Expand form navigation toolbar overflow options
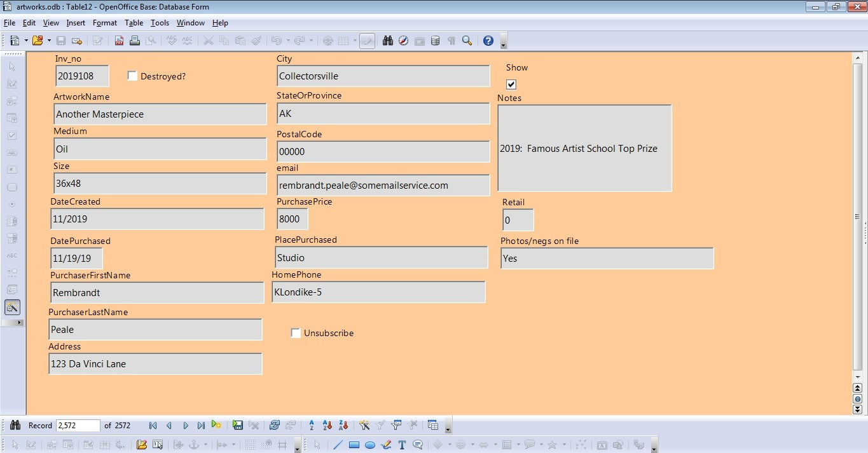 point(448,427)
